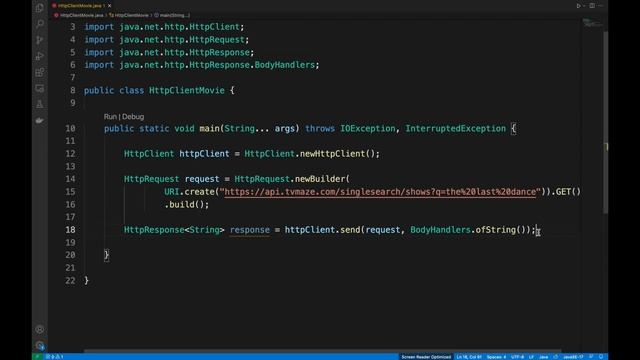The width and height of the screenshot is (640, 360).
Task: Open the Search view in activity bar
Action: click(x=40, y=23)
